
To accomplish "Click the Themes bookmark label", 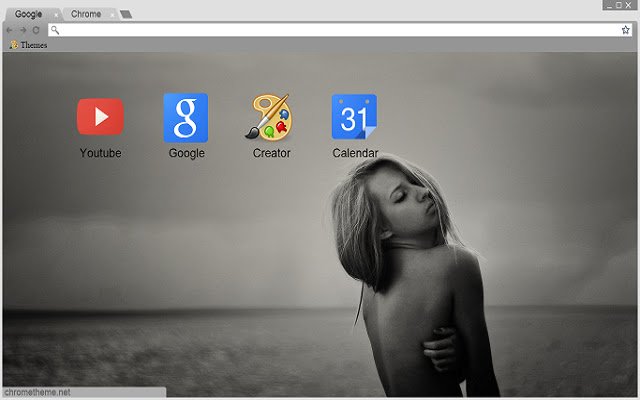I will (x=33, y=45).
